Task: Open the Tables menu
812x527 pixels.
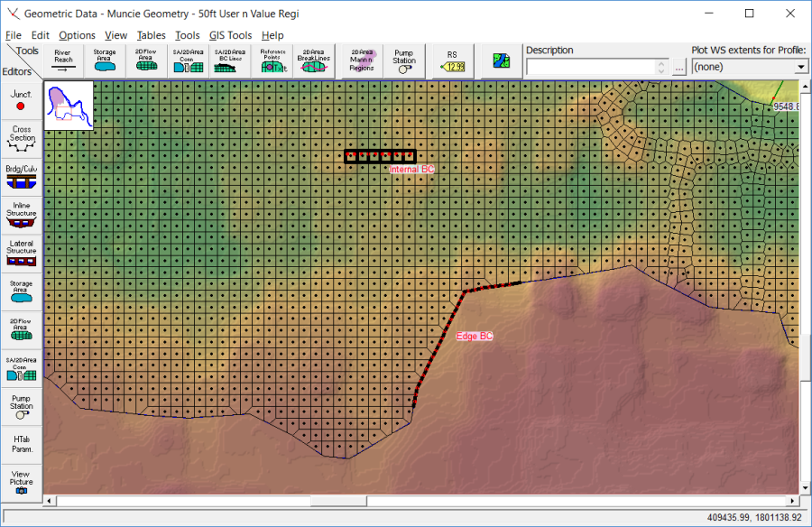Action: [151, 35]
